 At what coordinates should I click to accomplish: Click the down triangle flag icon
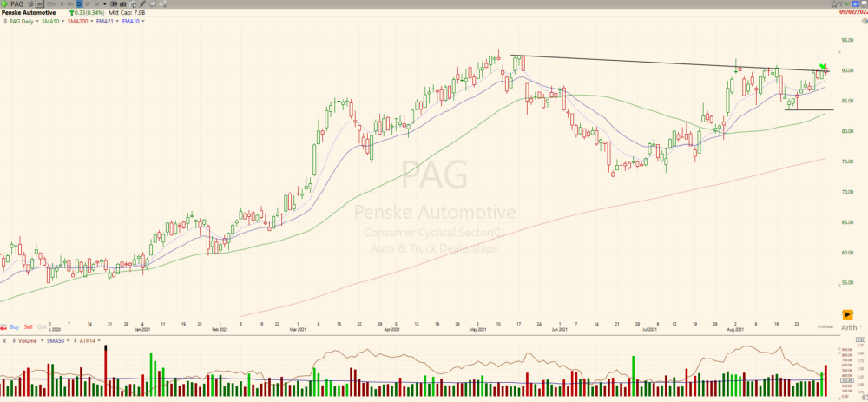pyautogui.click(x=842, y=3)
